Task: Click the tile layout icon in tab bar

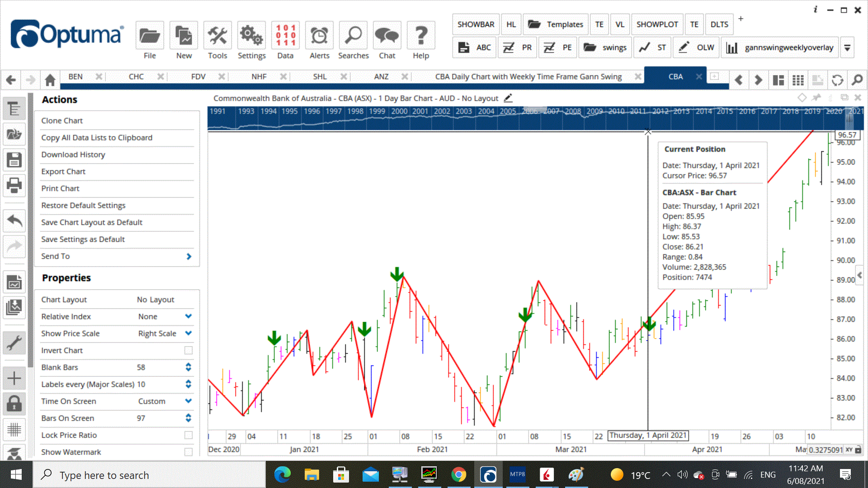Action: 778,80
